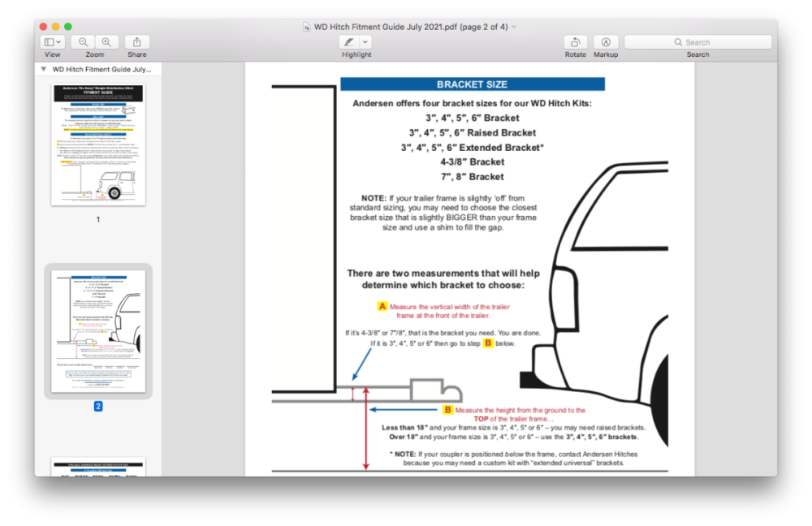Expand the Highlight color dropdown arrow

tap(365, 41)
